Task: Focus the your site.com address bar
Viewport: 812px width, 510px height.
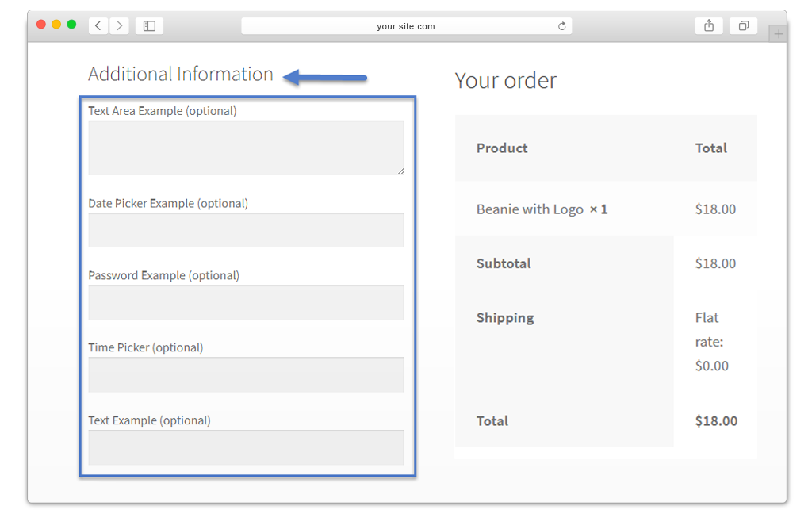Action: pyautogui.click(x=406, y=26)
